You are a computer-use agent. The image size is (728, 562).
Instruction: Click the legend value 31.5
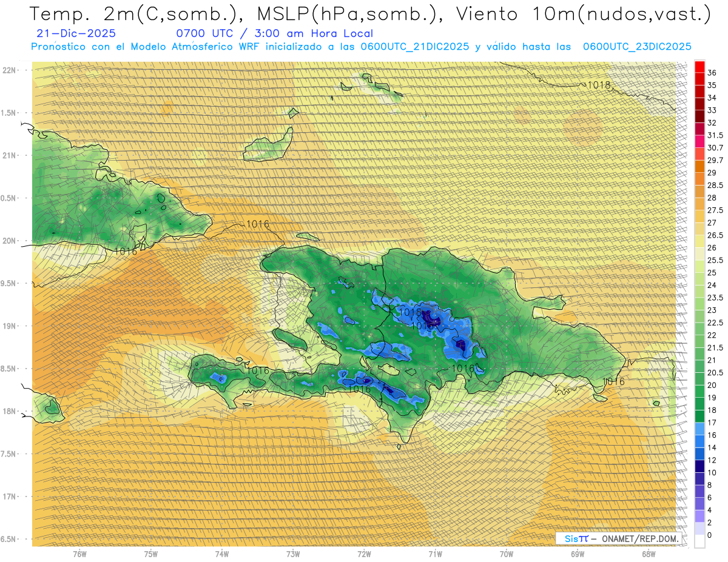pyautogui.click(x=715, y=135)
